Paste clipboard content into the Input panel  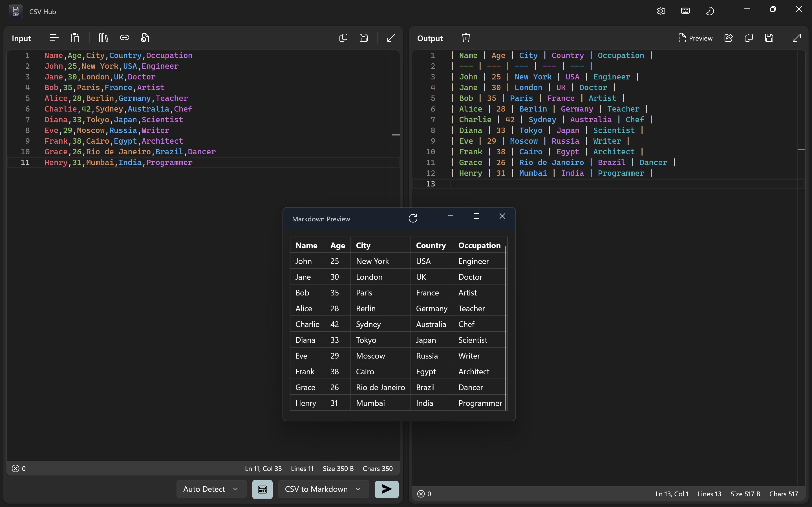coord(75,37)
